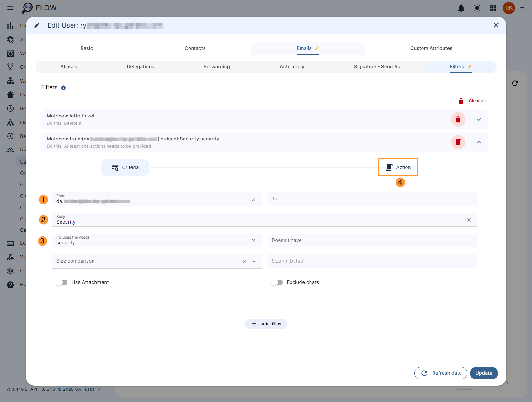Click the Filters info icon
The width and height of the screenshot is (532, 402).
tap(63, 88)
